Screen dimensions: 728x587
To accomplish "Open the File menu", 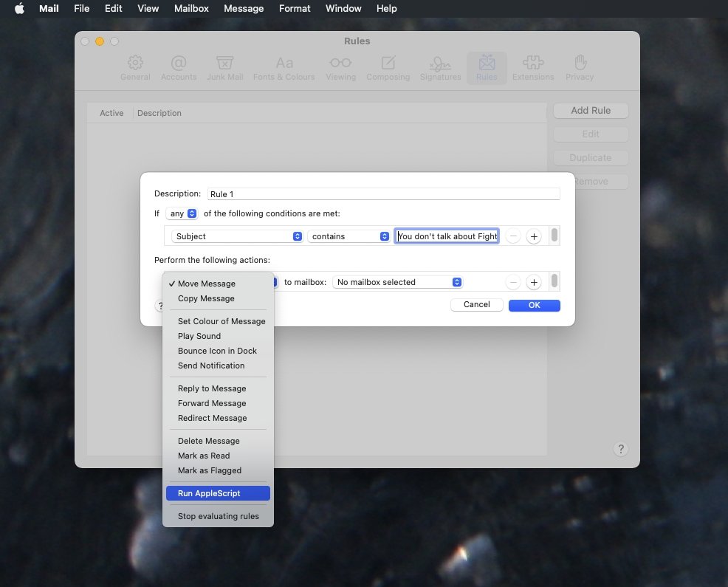I will point(82,8).
